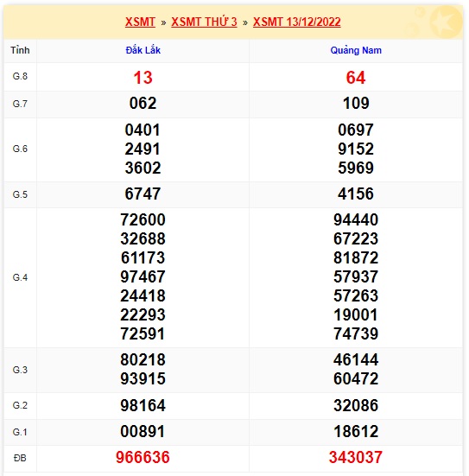Select the number 24418
Image resolution: width=469 pixels, height=476 pixels.
[x=143, y=296]
